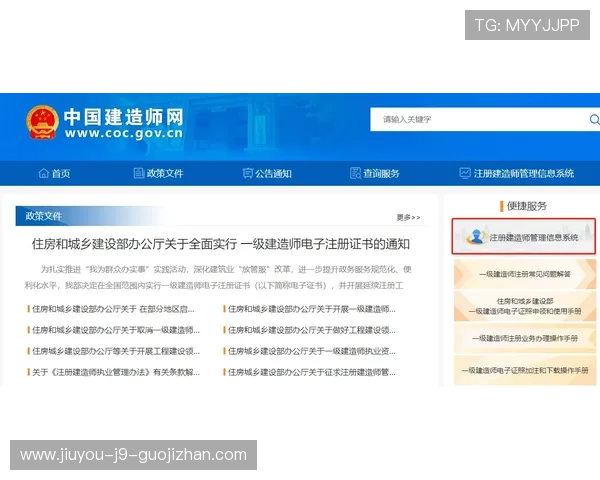
Task: Open the 首页 menu item
Action: click(54, 173)
